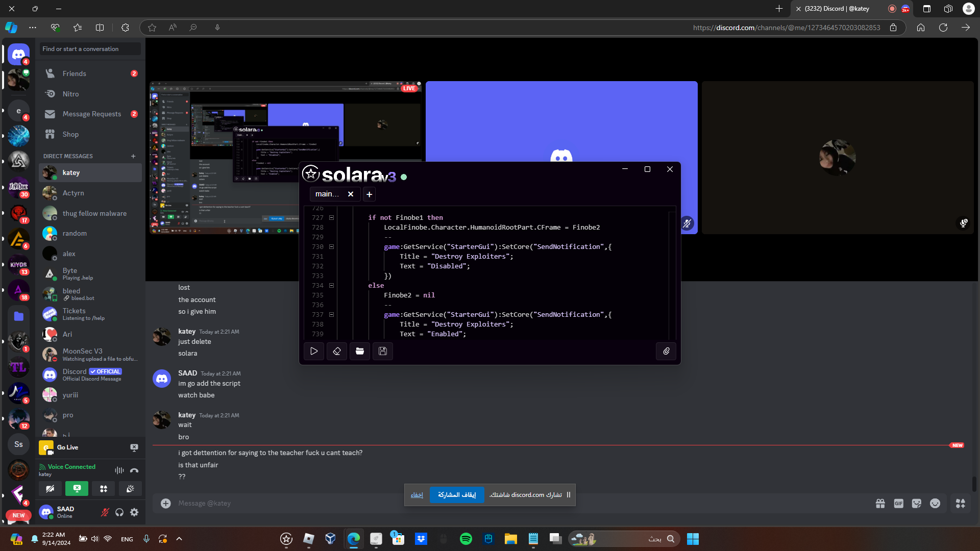The width and height of the screenshot is (980, 551).
Task: Go to the browser home page
Action: point(921,28)
